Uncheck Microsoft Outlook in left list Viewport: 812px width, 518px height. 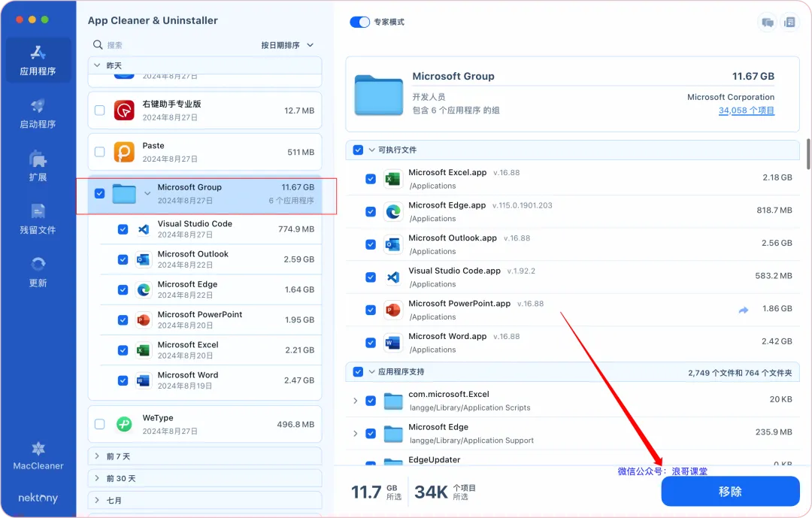tap(123, 259)
